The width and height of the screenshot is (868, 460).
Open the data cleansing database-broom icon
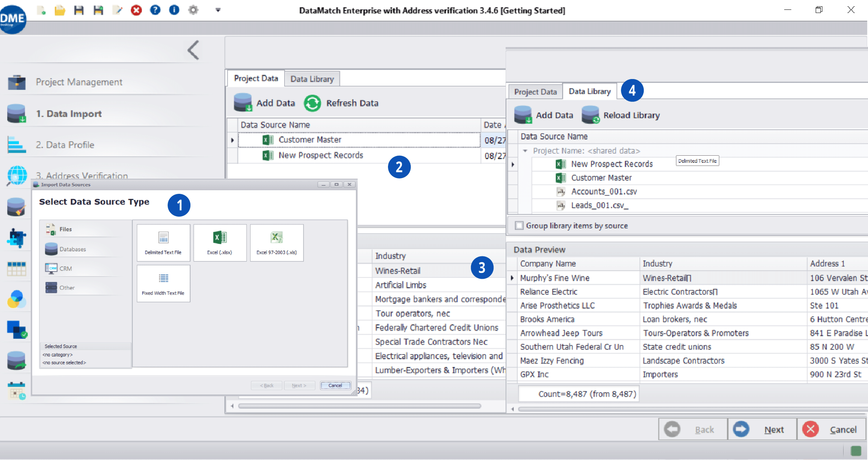click(x=16, y=207)
